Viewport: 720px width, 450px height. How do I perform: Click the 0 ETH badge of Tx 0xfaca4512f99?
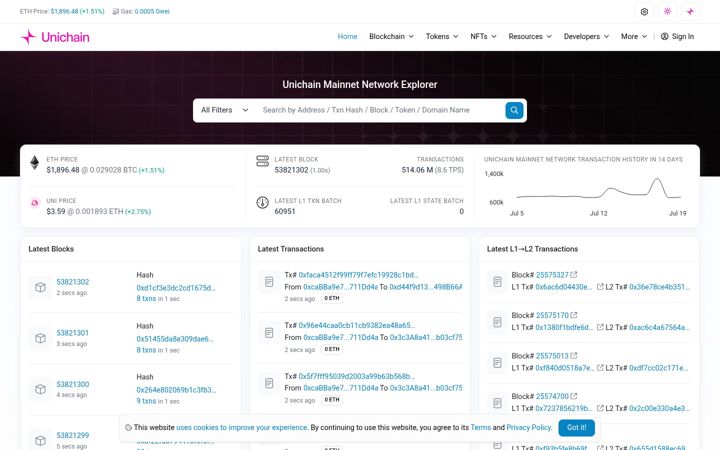click(332, 298)
